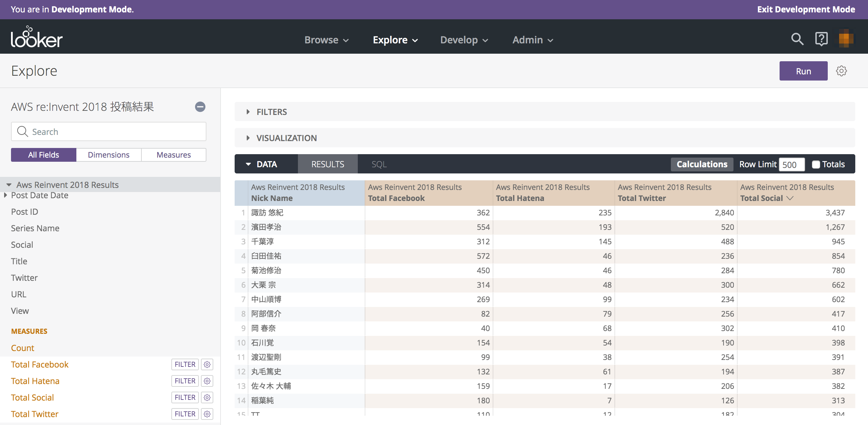Click the Row Limit input field
Image resolution: width=868 pixels, height=425 pixels.
pos(791,164)
